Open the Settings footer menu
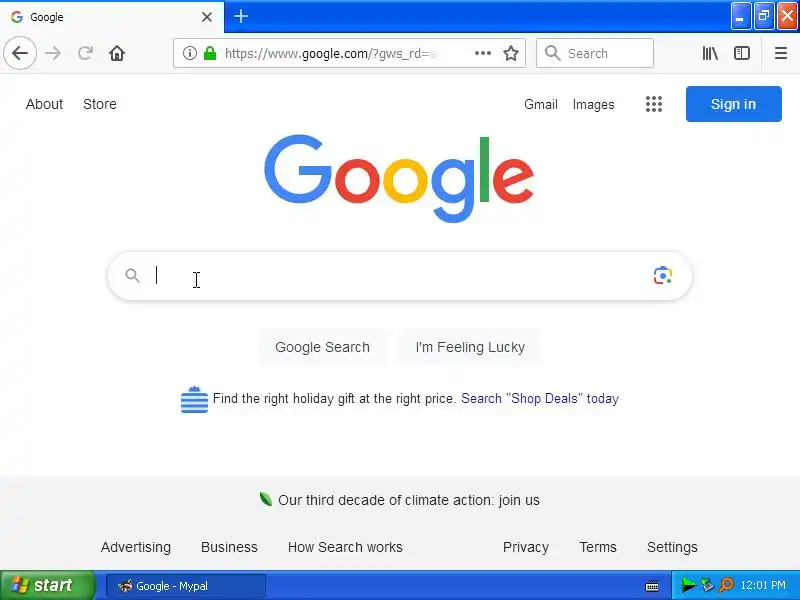The width and height of the screenshot is (800, 600). (672, 547)
